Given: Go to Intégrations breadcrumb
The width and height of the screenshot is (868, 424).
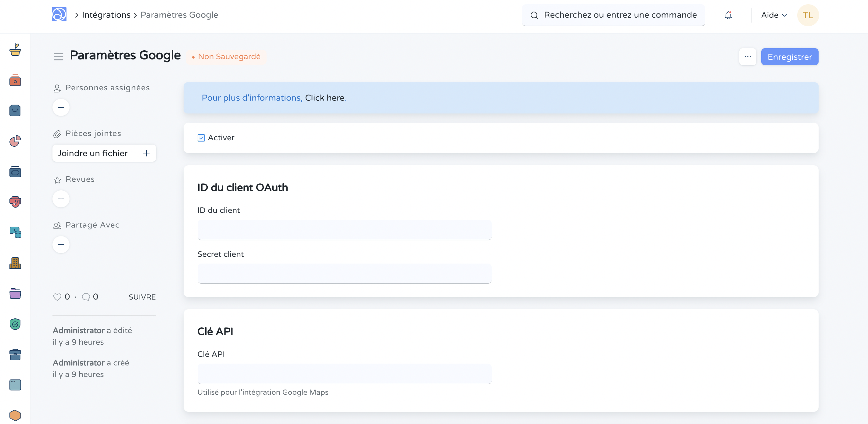Looking at the screenshot, I should tap(106, 15).
